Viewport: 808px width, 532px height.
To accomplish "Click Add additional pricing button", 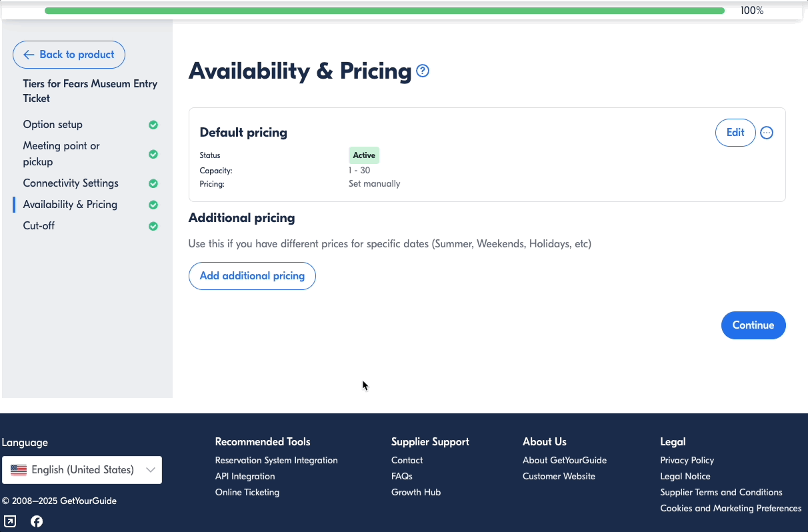I will [x=252, y=276].
